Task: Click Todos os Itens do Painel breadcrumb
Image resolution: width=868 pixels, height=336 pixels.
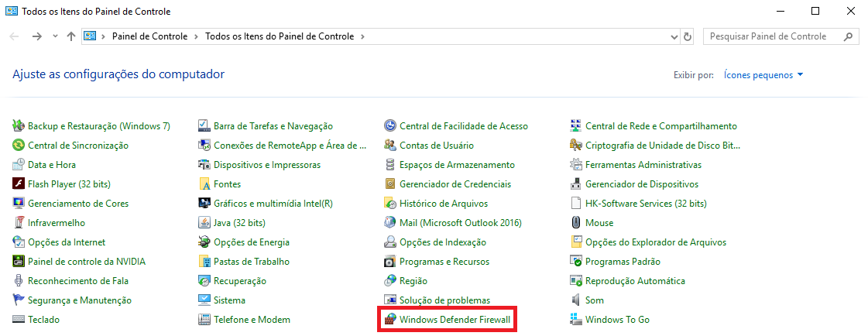Action: [x=280, y=36]
